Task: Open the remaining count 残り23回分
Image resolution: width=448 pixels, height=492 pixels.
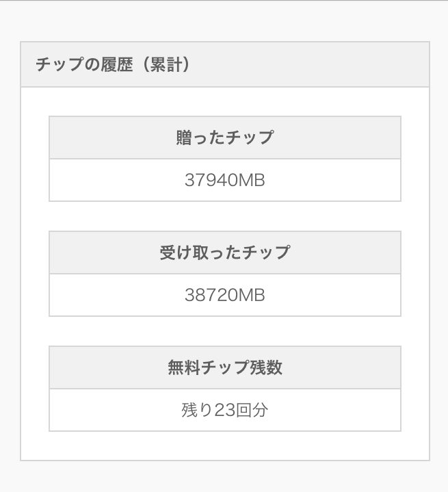Action: [224, 411]
